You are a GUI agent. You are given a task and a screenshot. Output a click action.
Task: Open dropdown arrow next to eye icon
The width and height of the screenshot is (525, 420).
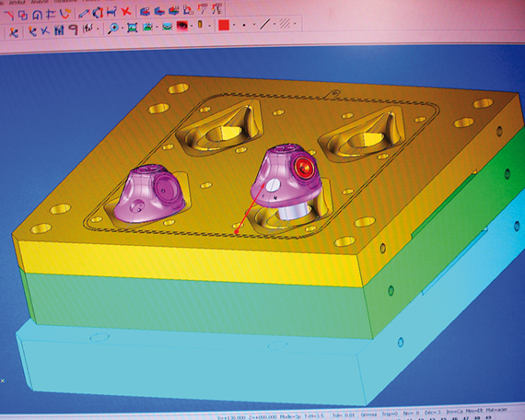coord(192,26)
